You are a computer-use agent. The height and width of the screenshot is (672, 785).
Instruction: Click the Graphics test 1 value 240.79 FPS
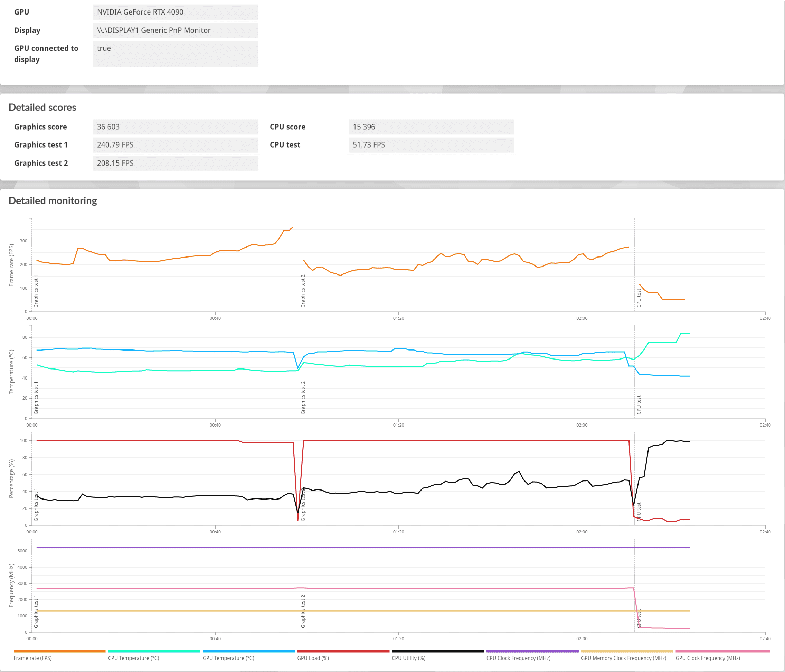(x=176, y=145)
